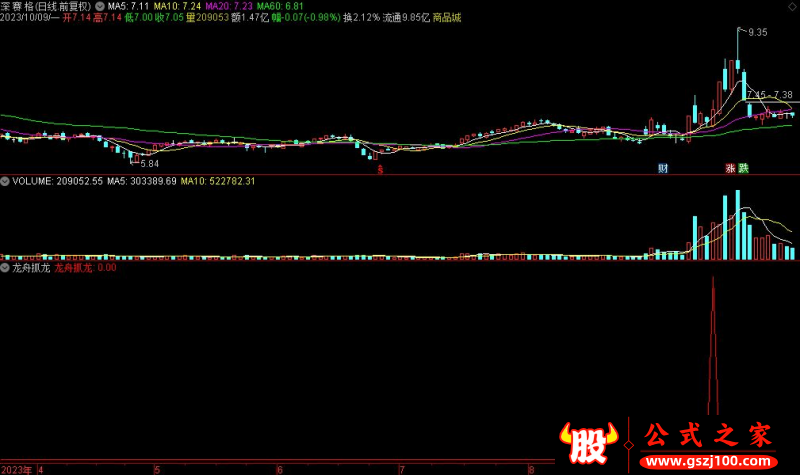This screenshot has height=475, width=800.
Task: Click the 龙舟抓龙 indicator name label
Action: pos(31,268)
